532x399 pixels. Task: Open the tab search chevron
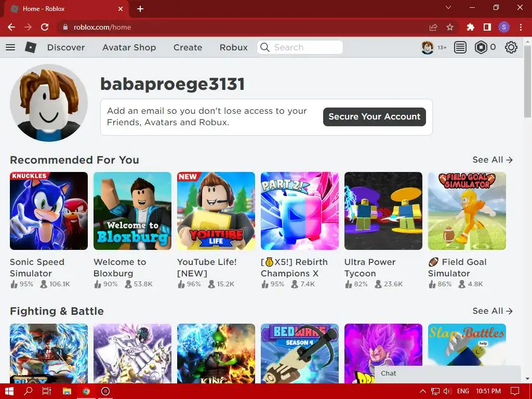[448, 7]
